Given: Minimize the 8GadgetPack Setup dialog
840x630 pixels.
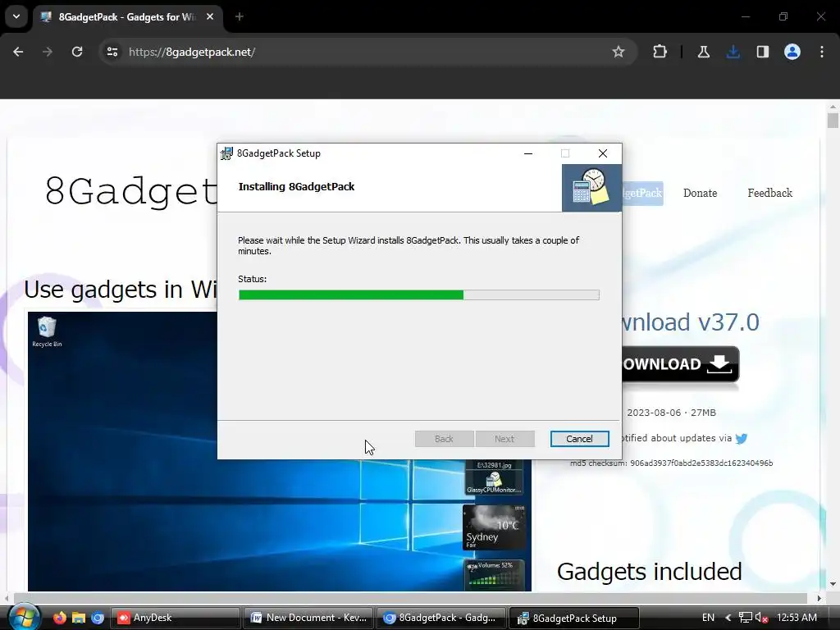Looking at the screenshot, I should tap(528, 153).
